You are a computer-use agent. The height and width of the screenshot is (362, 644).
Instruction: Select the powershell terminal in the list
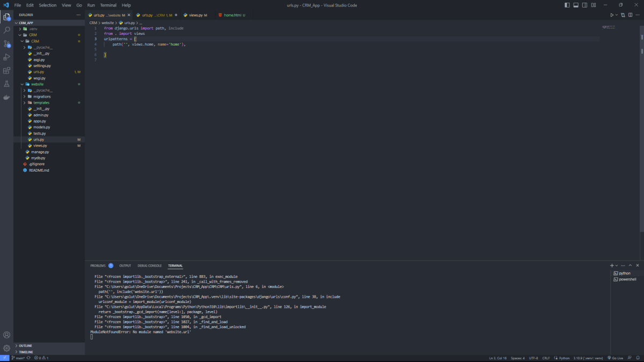pyautogui.click(x=626, y=278)
